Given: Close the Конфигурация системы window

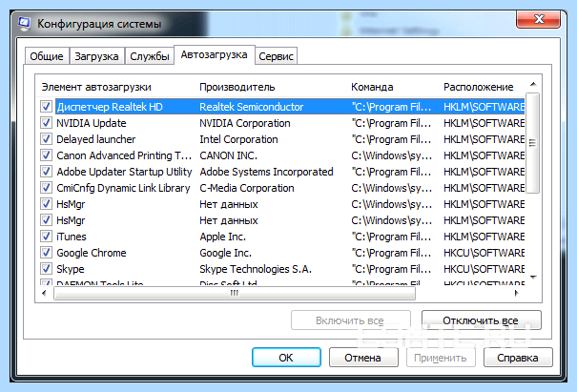Looking at the screenshot, I should tap(538, 19).
